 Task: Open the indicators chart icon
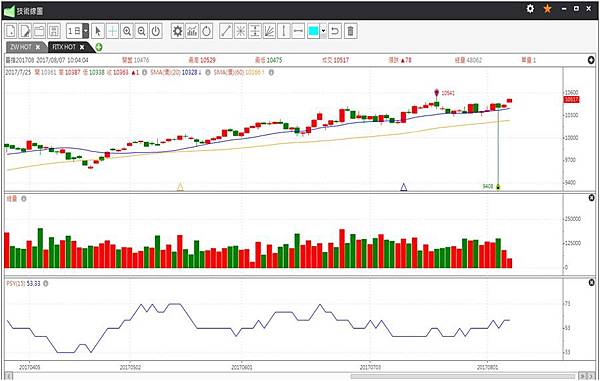[x=192, y=31]
